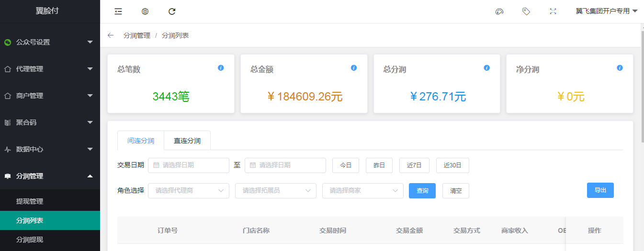Screen dimensions: 644x251
Task: Collapse the sidebar with the menu-fold icon
Action: (118, 11)
